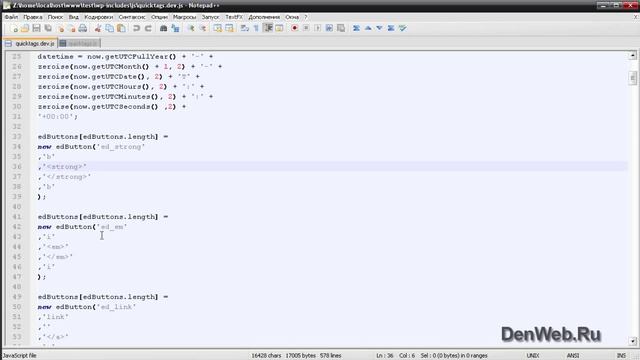Open the Опции menu
The image size is (640, 360).
tap(159, 17)
